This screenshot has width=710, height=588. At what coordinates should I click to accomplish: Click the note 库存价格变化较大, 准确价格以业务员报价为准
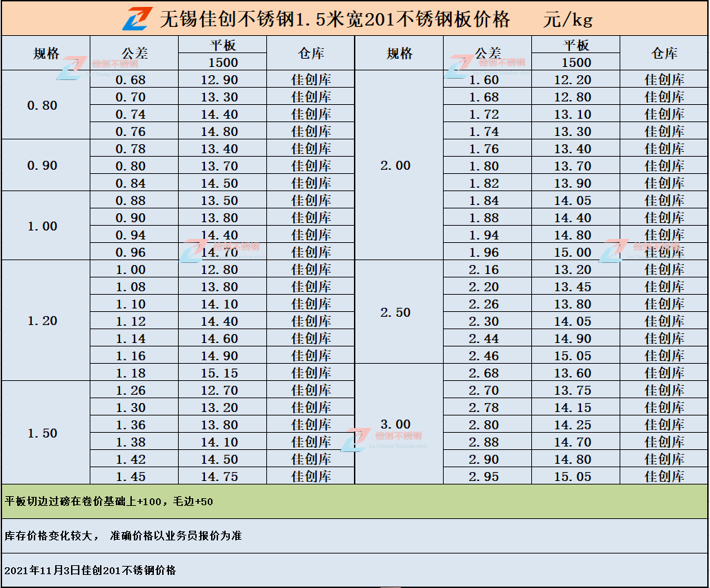coord(123,536)
